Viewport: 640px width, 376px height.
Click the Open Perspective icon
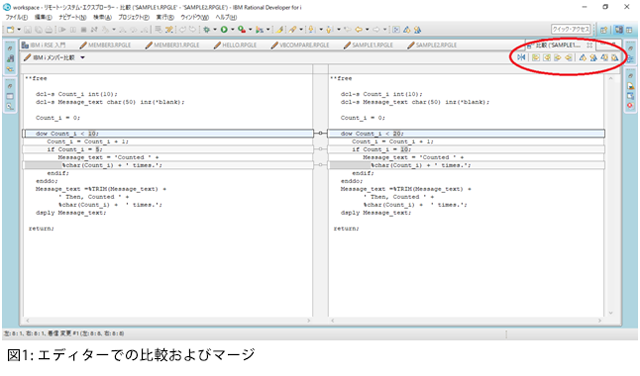[x=604, y=30]
